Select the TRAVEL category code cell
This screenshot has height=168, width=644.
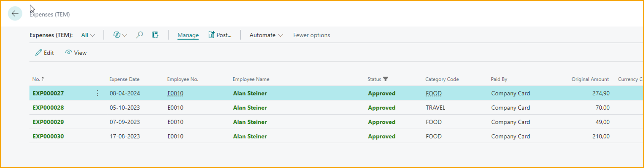click(435, 108)
